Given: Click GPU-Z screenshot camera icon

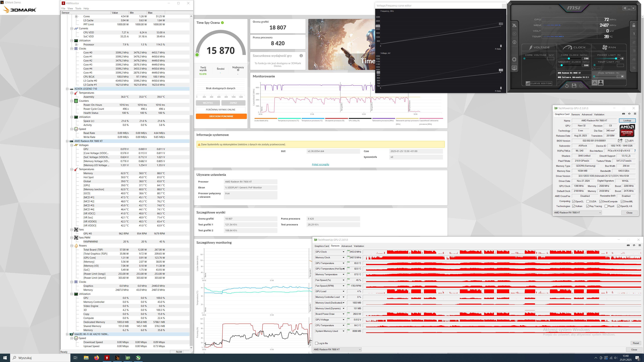Looking at the screenshot, I should click(x=623, y=114).
